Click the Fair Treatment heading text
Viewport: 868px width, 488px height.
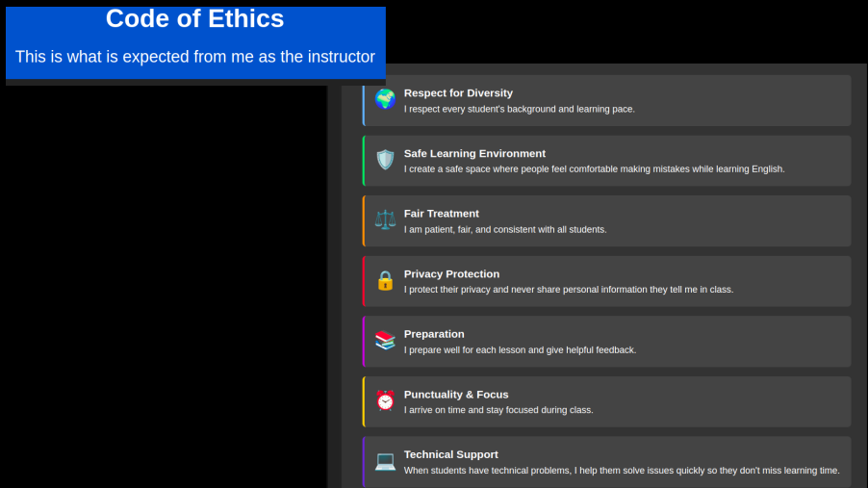point(441,214)
